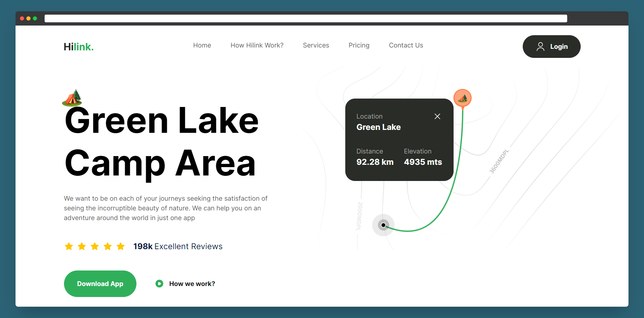Click the orange tent map marker
The height and width of the screenshot is (318, 644).
(463, 98)
